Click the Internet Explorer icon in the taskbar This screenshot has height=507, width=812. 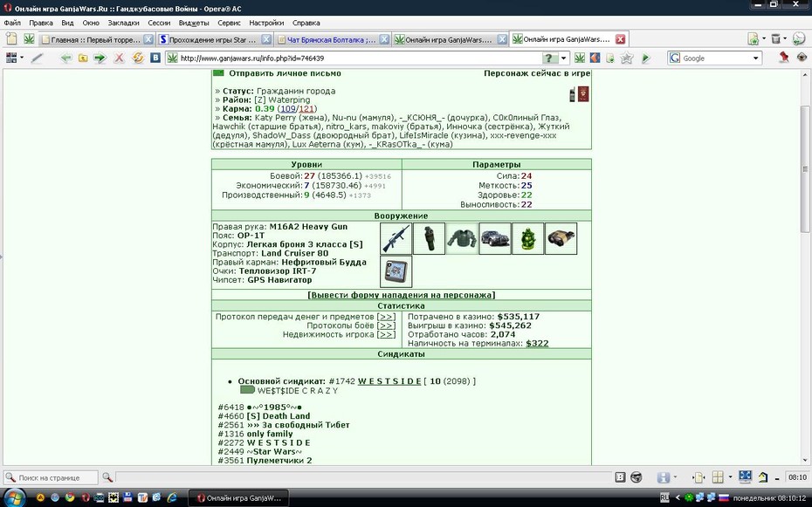pos(172,498)
